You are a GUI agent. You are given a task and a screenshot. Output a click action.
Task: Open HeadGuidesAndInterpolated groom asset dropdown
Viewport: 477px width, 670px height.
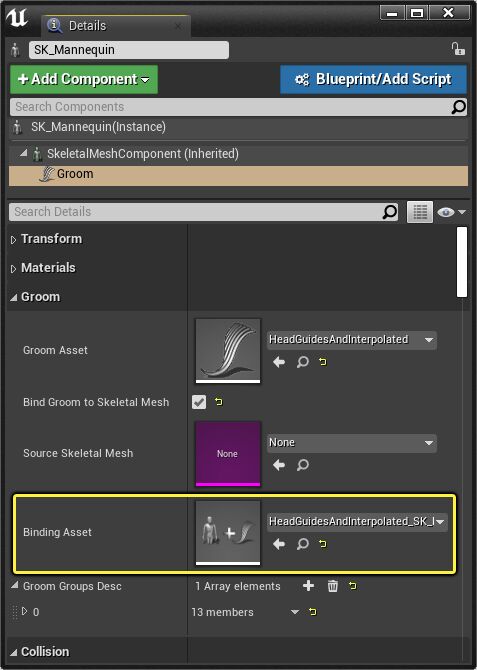point(352,340)
